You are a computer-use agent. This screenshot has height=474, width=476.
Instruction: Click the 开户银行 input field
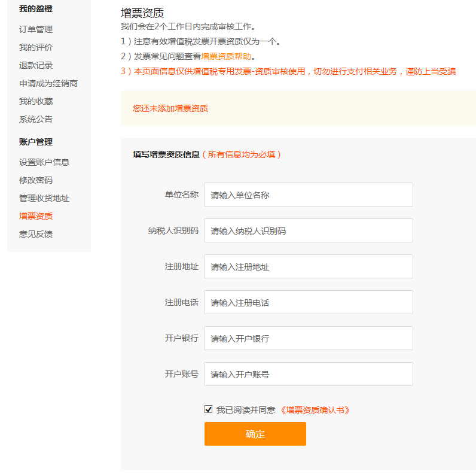click(308, 338)
